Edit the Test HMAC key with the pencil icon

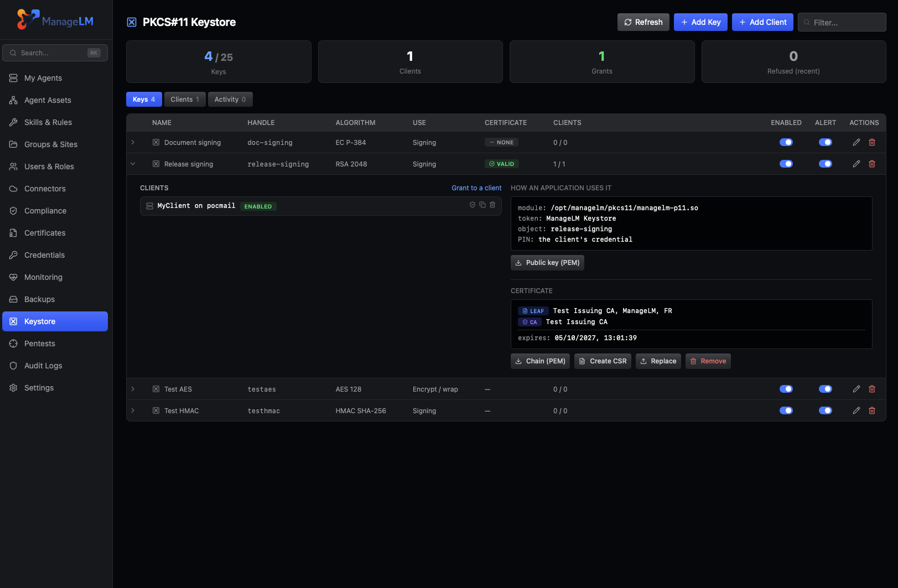tap(857, 410)
